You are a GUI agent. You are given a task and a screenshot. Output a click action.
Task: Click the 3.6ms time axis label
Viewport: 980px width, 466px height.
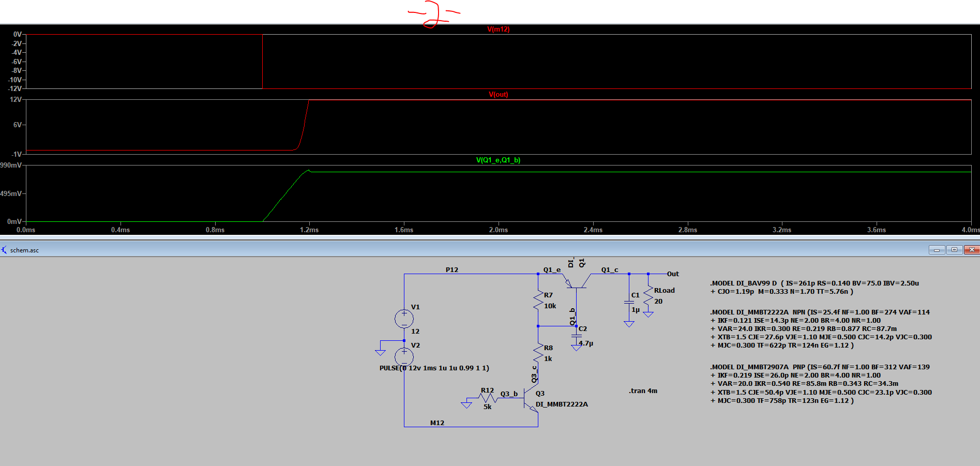(x=877, y=230)
